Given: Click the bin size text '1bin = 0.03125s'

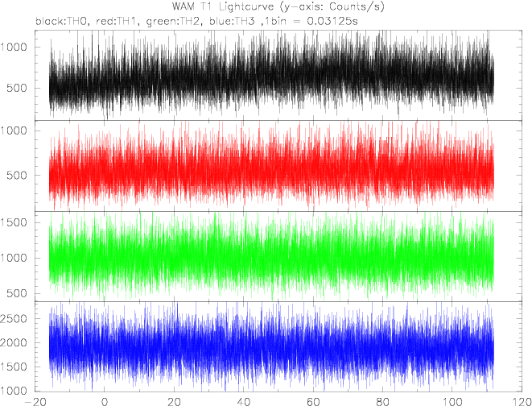Looking at the screenshot, I should [x=311, y=21].
